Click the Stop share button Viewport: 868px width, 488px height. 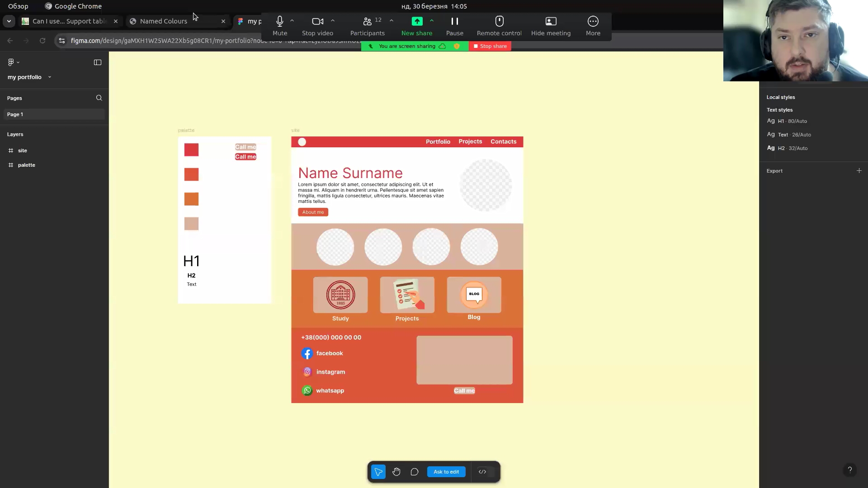(x=490, y=46)
